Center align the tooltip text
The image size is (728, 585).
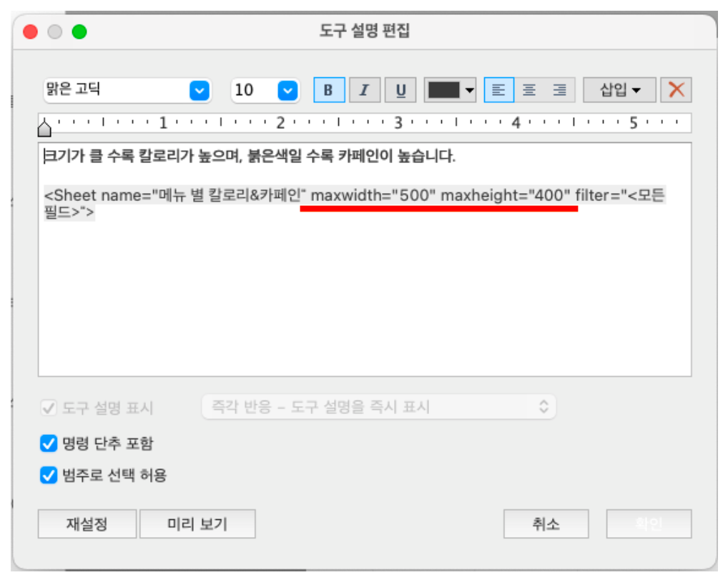click(529, 90)
